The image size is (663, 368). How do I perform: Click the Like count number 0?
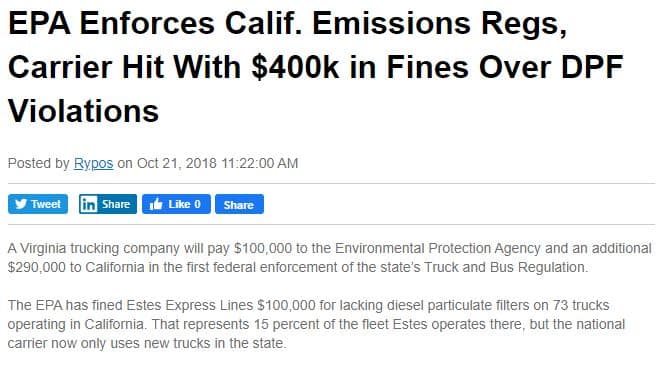click(197, 204)
